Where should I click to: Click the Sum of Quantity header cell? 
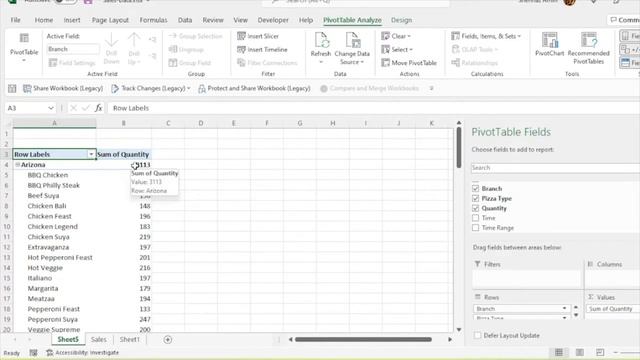click(x=123, y=154)
